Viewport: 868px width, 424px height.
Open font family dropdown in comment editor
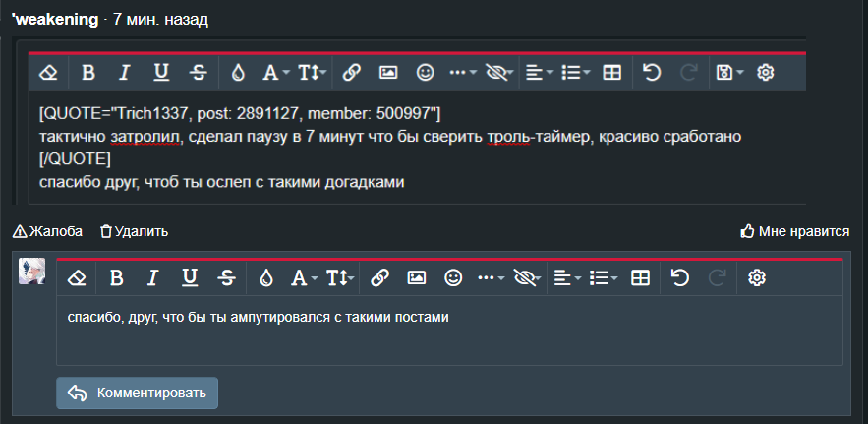click(304, 277)
